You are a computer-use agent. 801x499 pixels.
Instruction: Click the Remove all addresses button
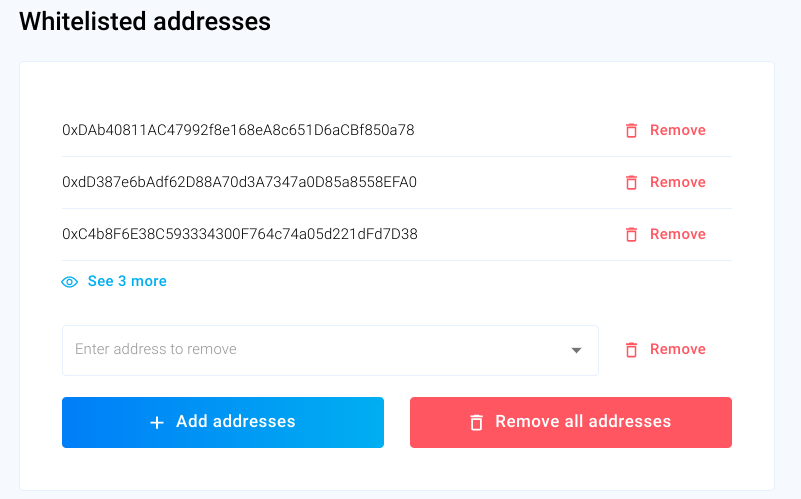coord(571,422)
